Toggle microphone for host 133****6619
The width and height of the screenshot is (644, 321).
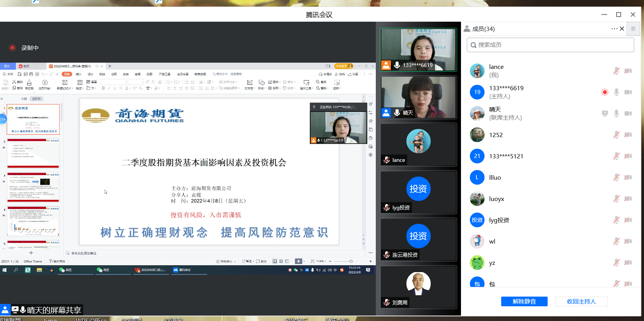click(x=617, y=92)
